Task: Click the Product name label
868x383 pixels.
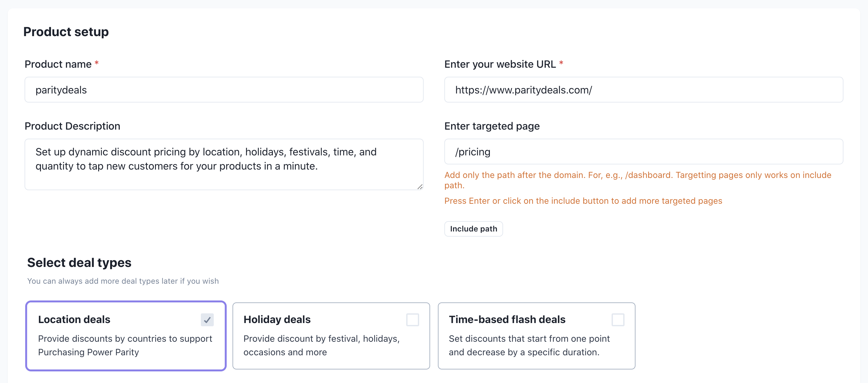Action: coord(58,64)
